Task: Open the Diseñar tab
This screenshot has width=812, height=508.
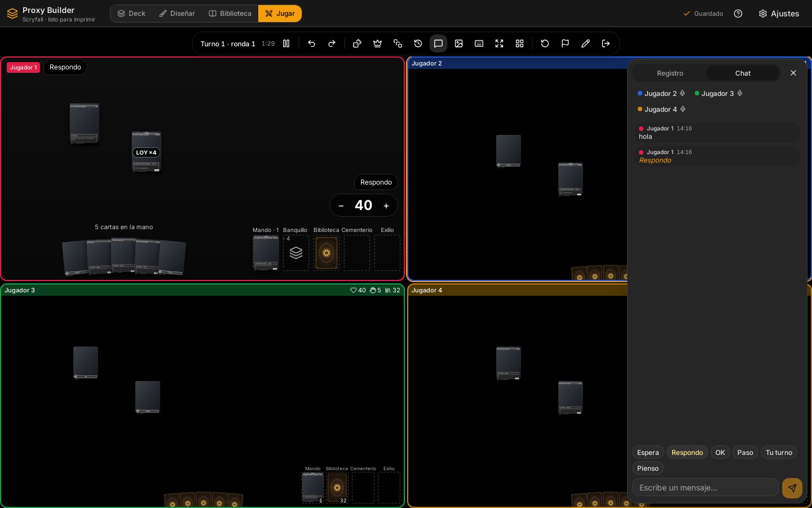Action: click(x=177, y=14)
